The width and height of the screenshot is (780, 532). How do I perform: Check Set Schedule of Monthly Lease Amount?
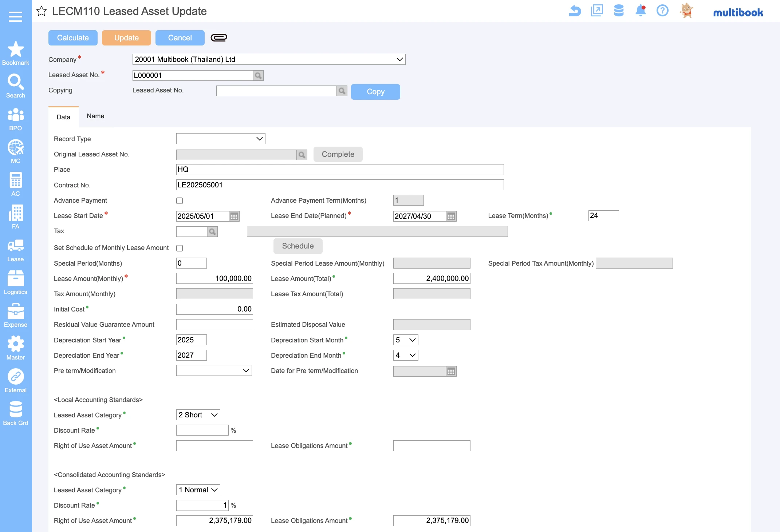180,248
